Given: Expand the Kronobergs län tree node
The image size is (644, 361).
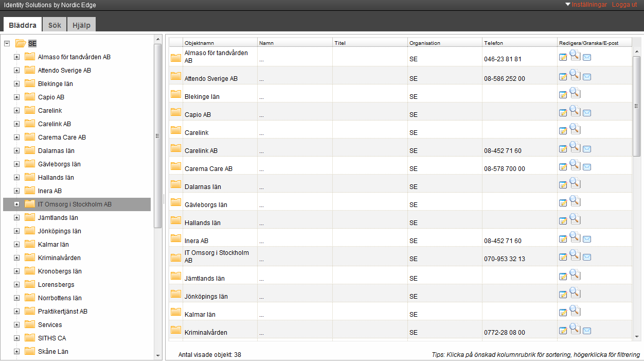Looking at the screenshot, I should [16, 271].
